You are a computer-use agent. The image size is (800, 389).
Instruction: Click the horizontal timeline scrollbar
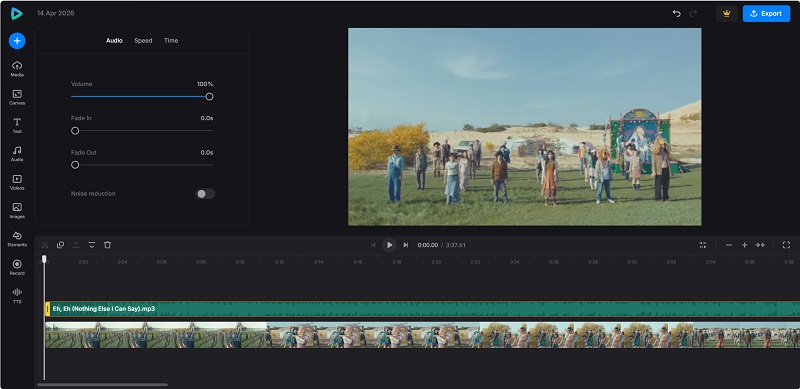click(x=103, y=384)
